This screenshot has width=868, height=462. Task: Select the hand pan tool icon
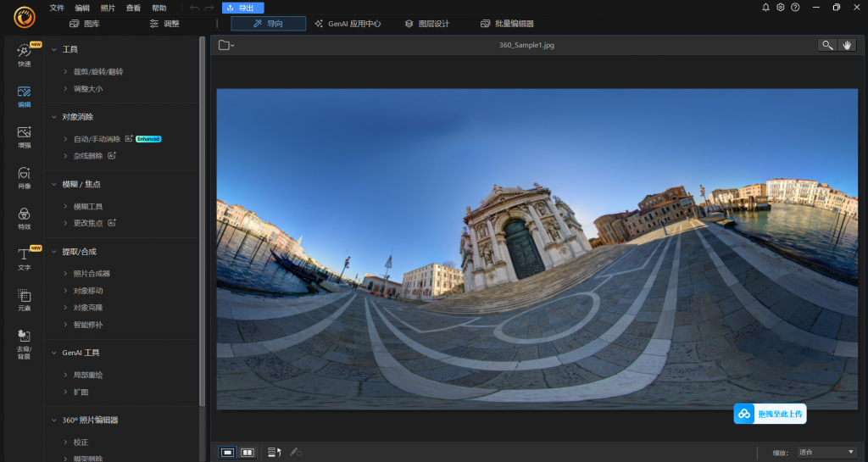pyautogui.click(x=847, y=45)
